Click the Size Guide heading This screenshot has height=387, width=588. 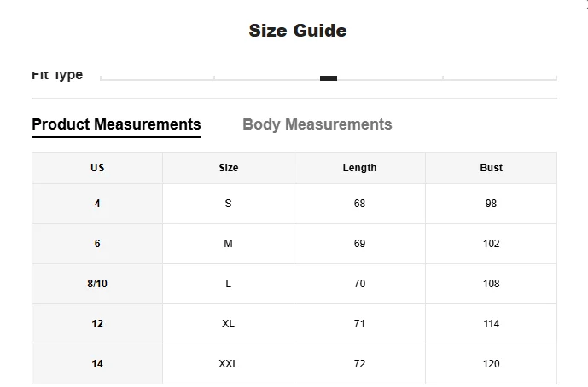(x=297, y=31)
